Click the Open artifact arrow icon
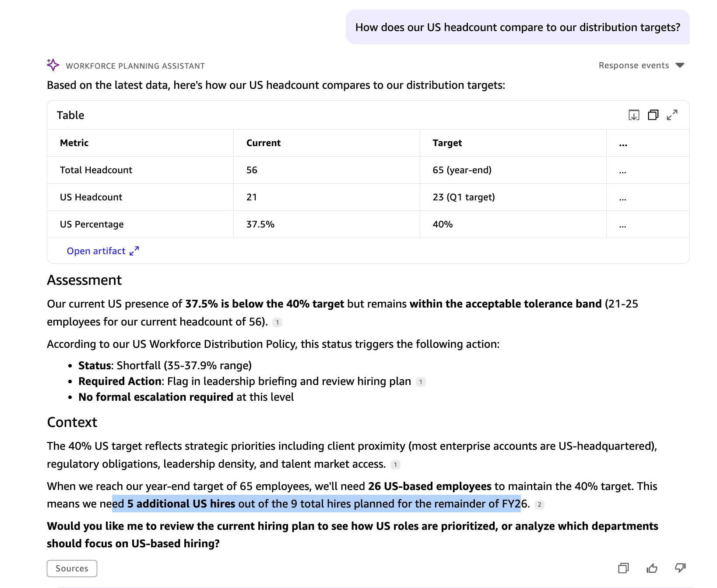 (134, 251)
